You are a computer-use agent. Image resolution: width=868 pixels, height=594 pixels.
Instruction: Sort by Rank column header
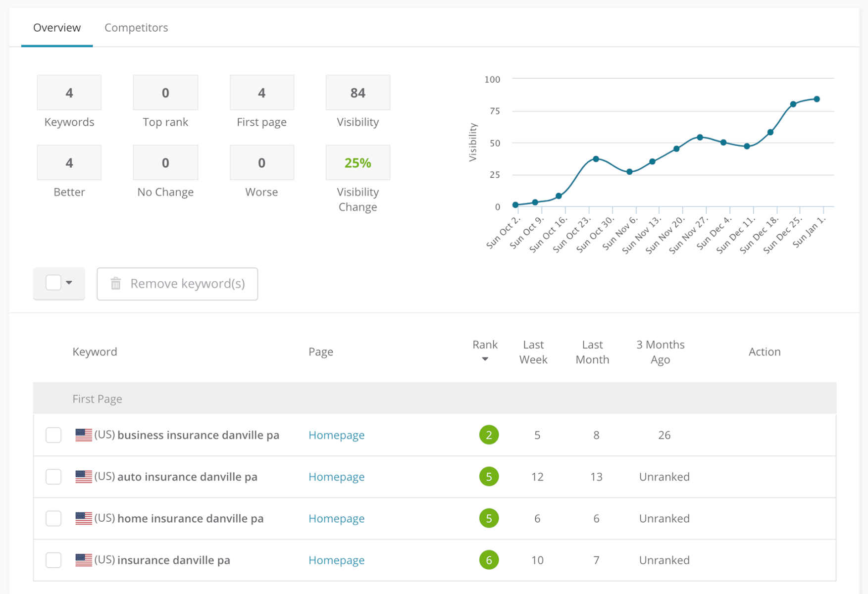click(x=485, y=345)
